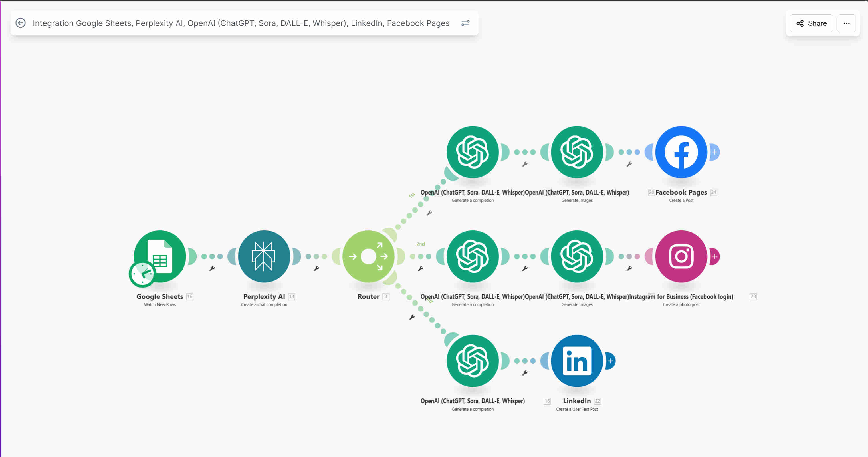Open the Facebook Pages Create a Post module
868x457 pixels.
pos(681,152)
